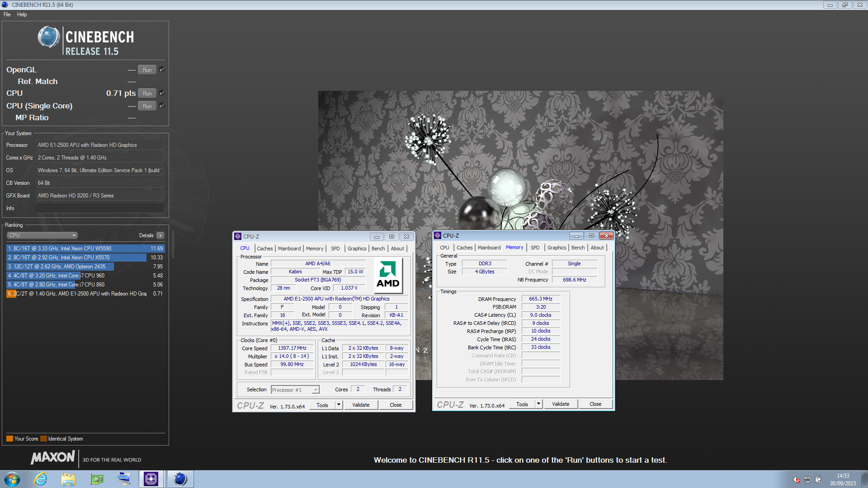Toggle the OpenGL test checkbox
Image resolution: width=868 pixels, height=488 pixels.
click(x=162, y=70)
